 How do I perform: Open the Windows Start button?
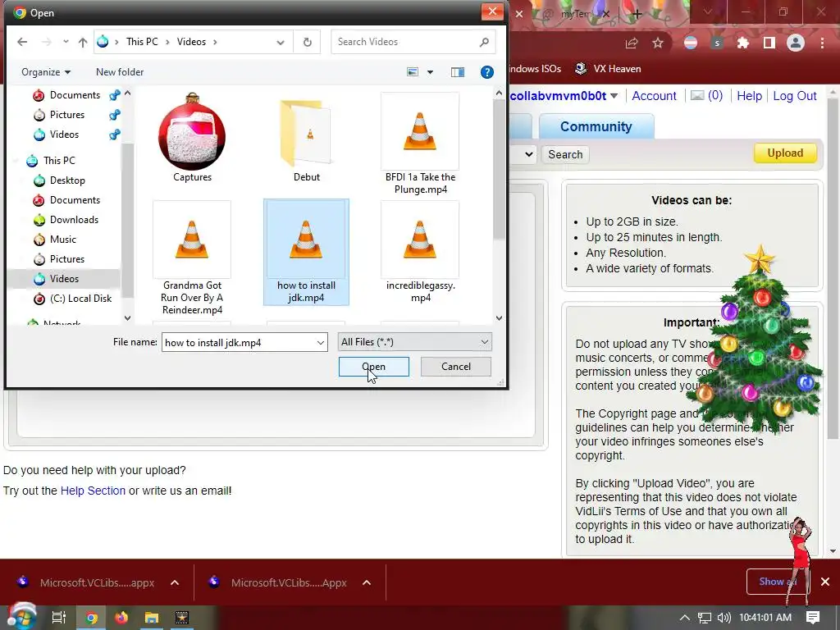coord(21,617)
